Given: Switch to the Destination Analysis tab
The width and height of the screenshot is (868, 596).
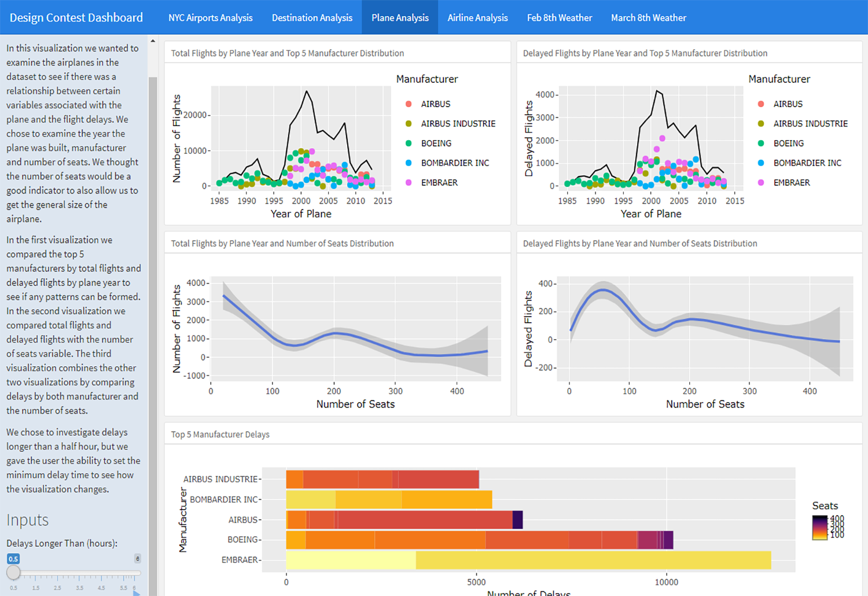Looking at the screenshot, I should coord(312,18).
